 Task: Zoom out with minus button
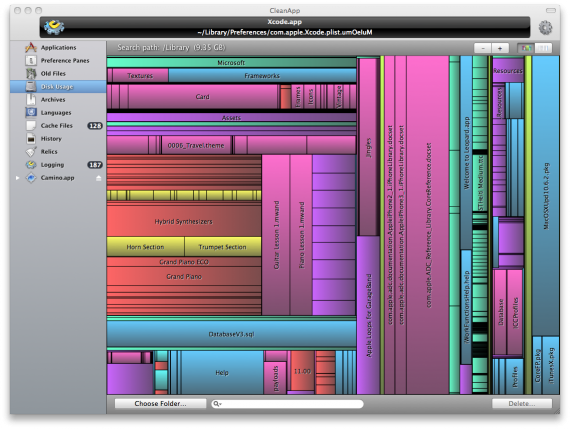pyautogui.click(x=483, y=48)
